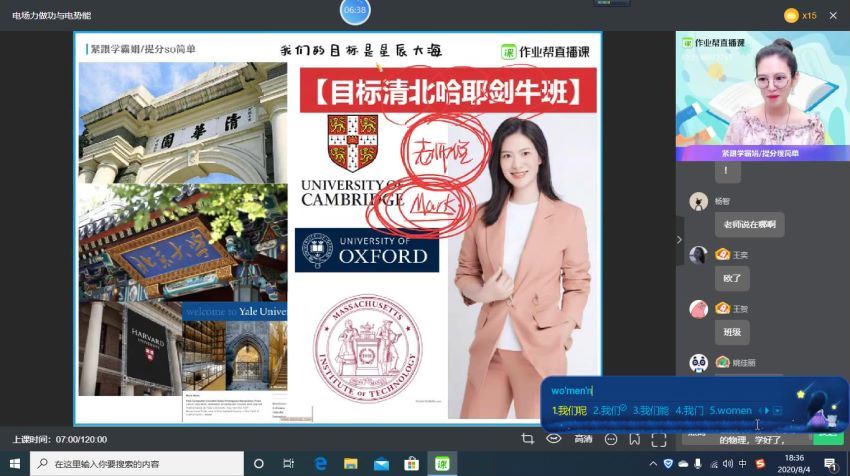Viewport: 850px width, 476px height.
Task: Click the blue security shield tray icon
Action: click(x=668, y=464)
